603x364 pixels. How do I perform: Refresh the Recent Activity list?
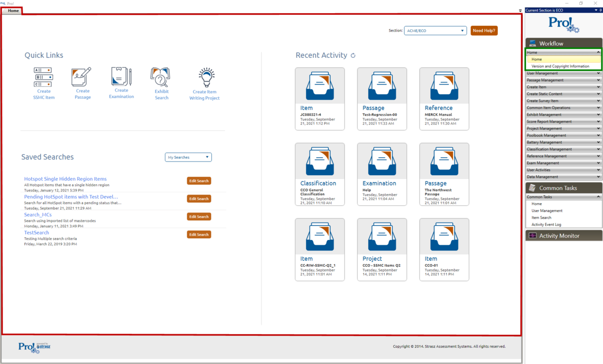(353, 55)
